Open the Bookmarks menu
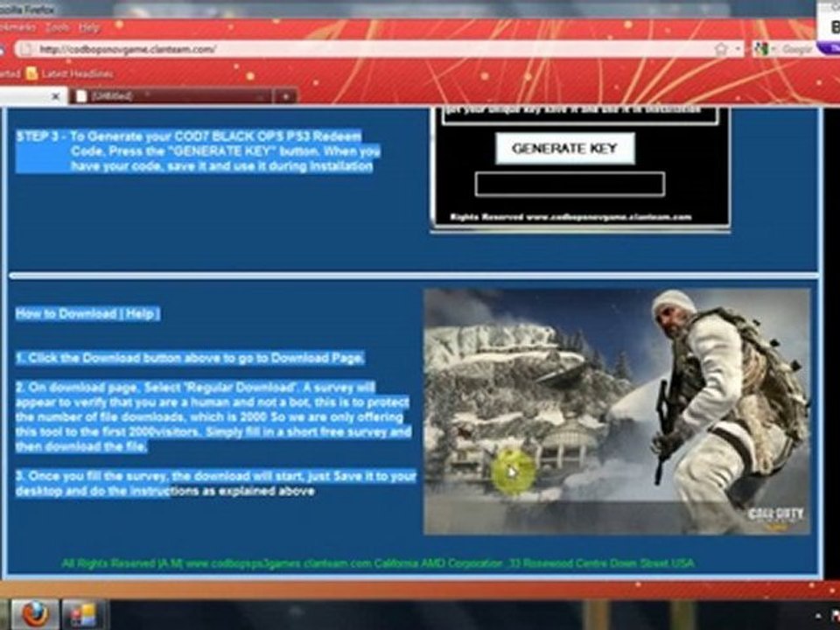Image resolution: width=840 pixels, height=630 pixels. point(17,27)
